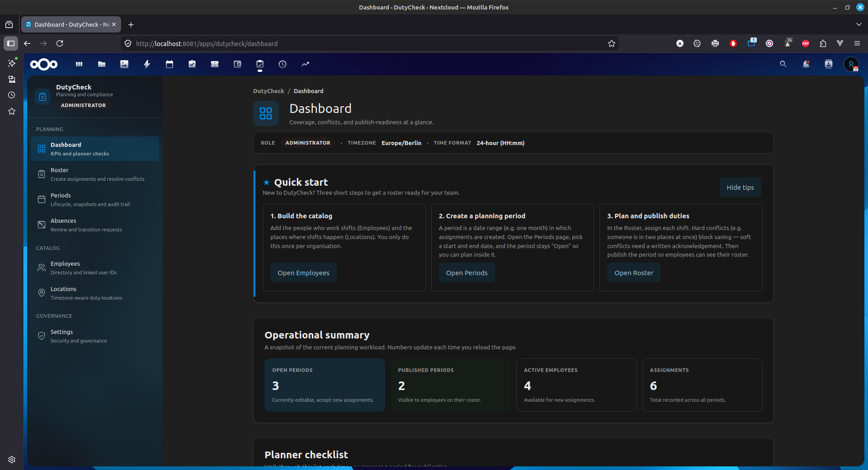Click the 24-hour (HH:mm) time format text
Image resolution: width=868 pixels, height=470 pixels.
[x=500, y=143]
